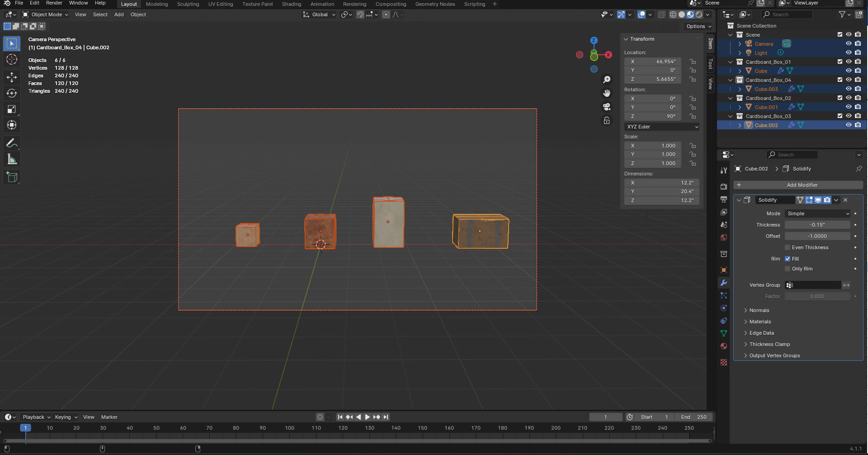Toggle Cardboard_Box_03 collection exclude checkbox

(x=840, y=116)
